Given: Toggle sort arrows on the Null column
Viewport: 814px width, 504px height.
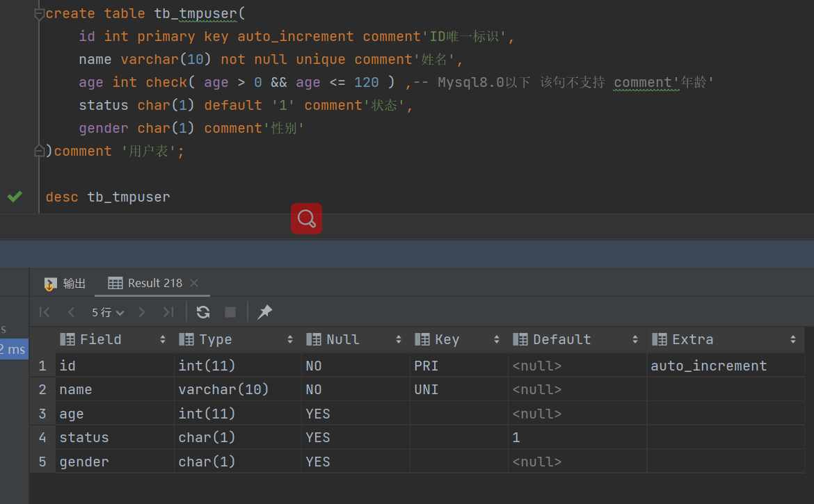Looking at the screenshot, I should point(399,339).
